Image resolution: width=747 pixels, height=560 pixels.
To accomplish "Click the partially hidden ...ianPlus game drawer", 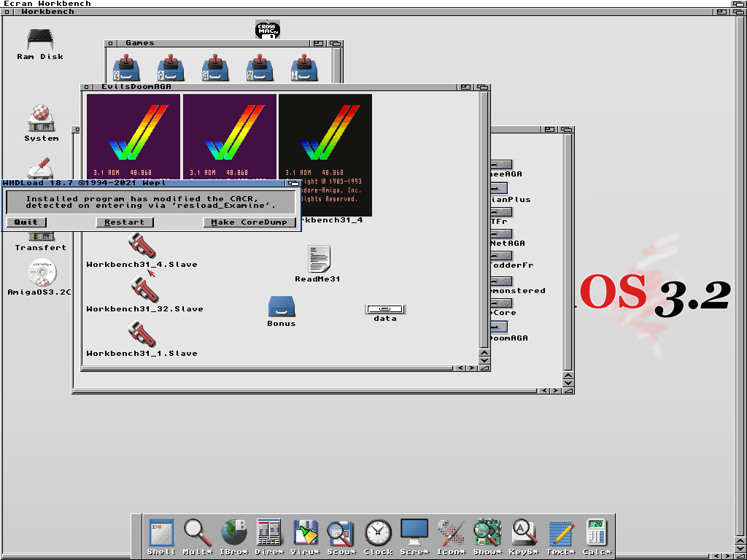I will point(499,188).
